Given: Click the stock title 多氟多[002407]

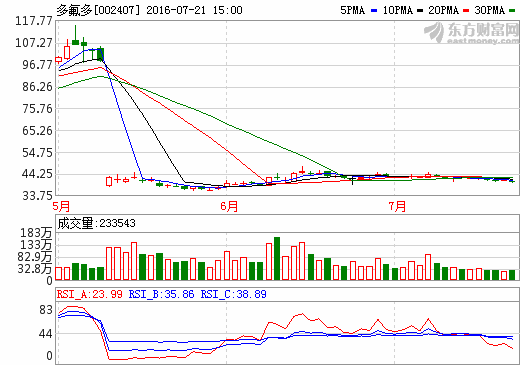Looking at the screenshot, I should 98,10.
